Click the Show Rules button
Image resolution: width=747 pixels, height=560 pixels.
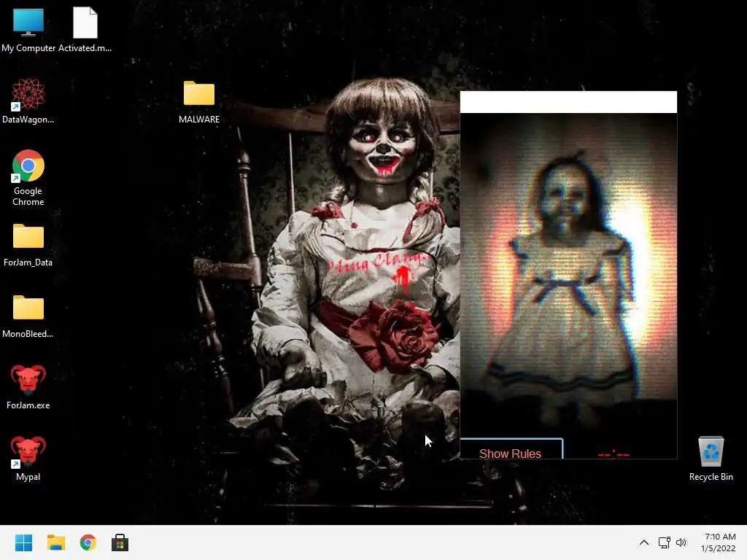tap(511, 448)
